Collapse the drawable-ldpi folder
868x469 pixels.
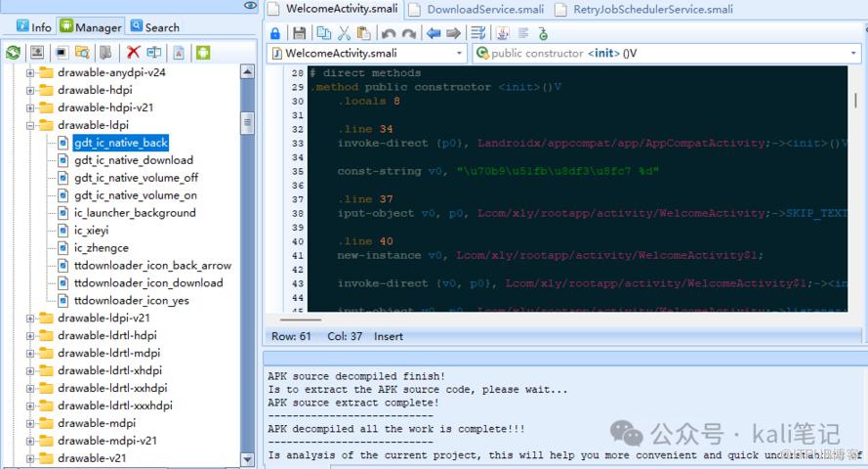pos(30,125)
